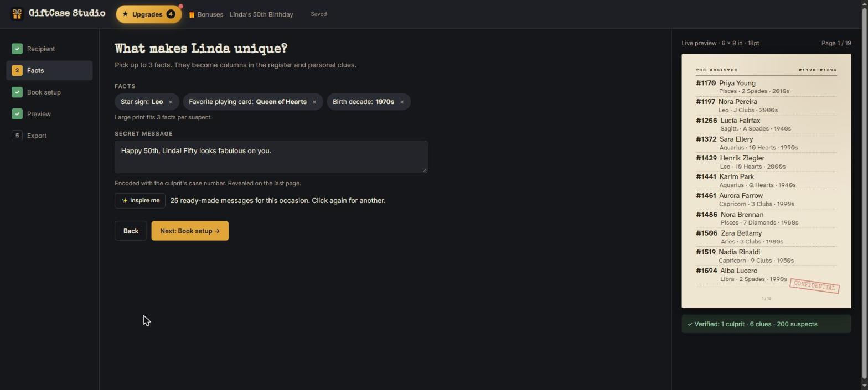Go to the Book setup step
This screenshot has width=868, height=390.
(49, 92)
